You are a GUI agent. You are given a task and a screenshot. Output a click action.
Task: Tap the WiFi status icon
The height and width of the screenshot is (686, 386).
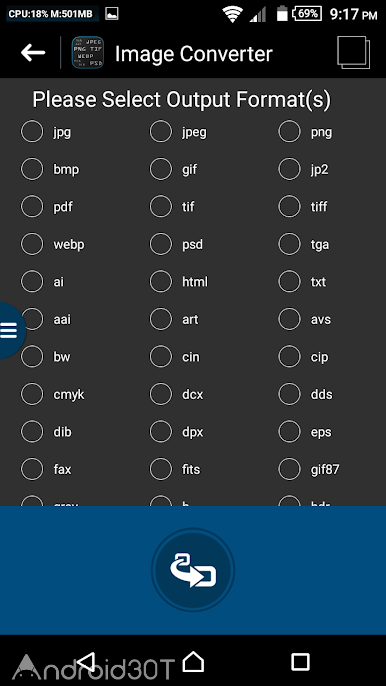pos(232,14)
